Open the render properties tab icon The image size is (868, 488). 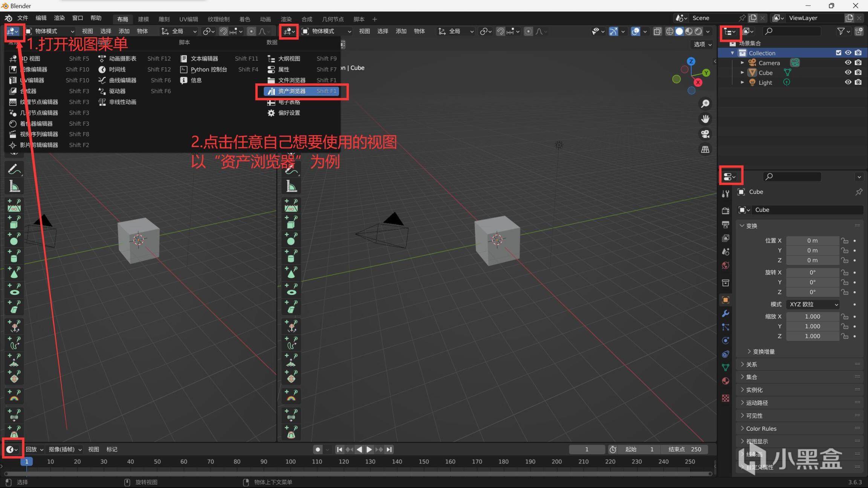point(725,210)
